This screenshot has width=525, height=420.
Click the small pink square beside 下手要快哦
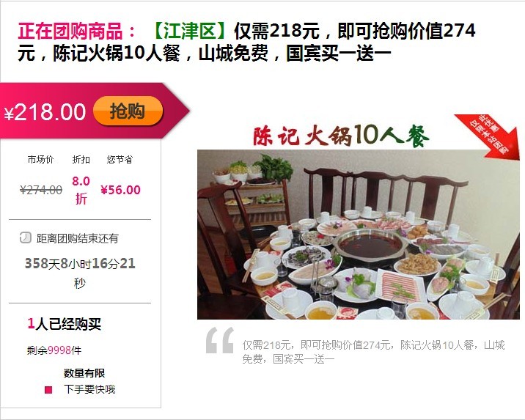coord(48,390)
